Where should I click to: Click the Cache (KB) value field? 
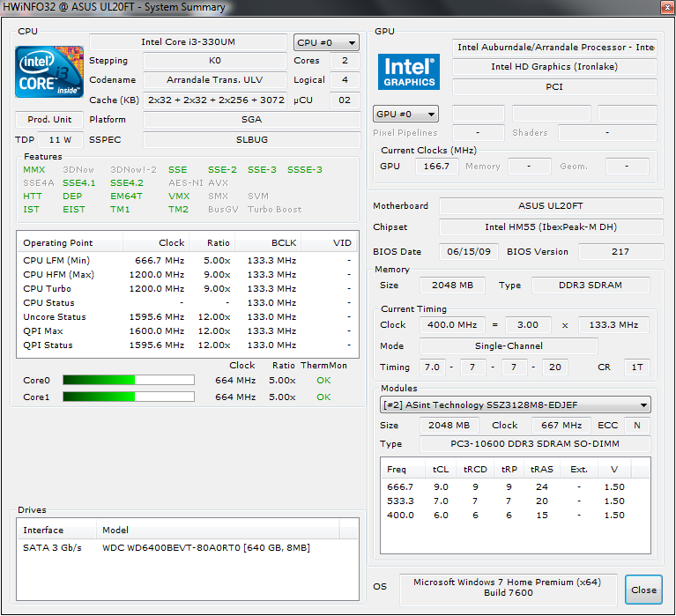point(215,100)
